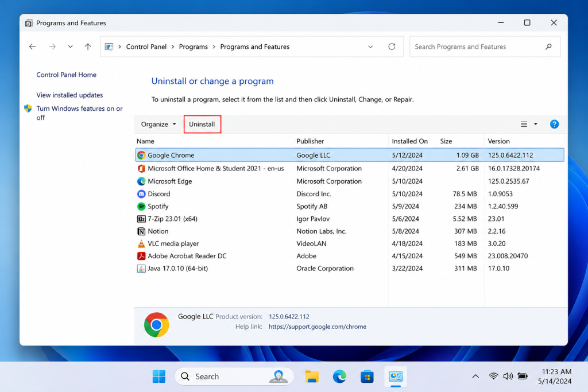
Task: Click Programs in the breadcrumb path
Action: pos(193,46)
